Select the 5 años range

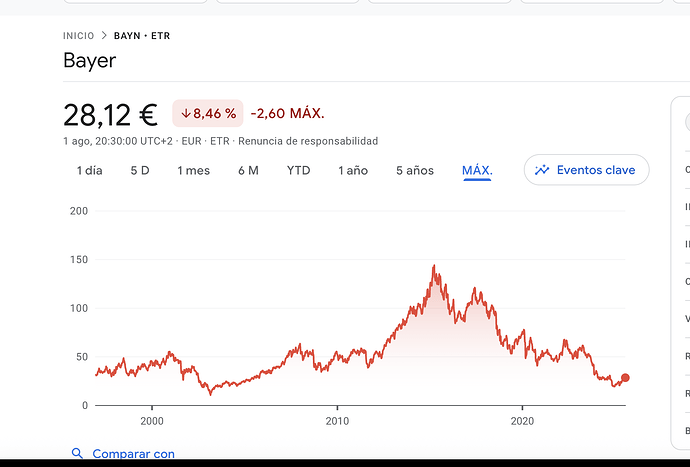pyautogui.click(x=415, y=170)
